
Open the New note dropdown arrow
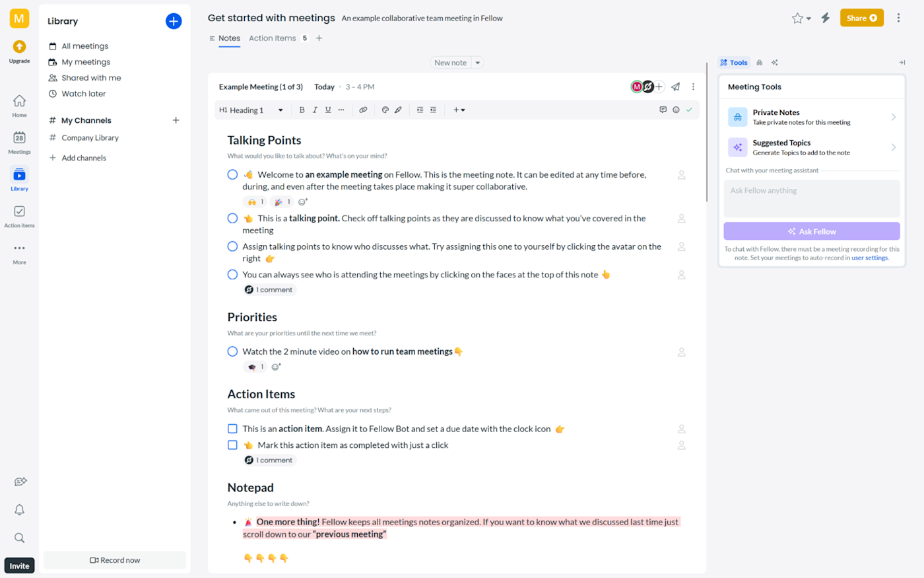pos(478,63)
